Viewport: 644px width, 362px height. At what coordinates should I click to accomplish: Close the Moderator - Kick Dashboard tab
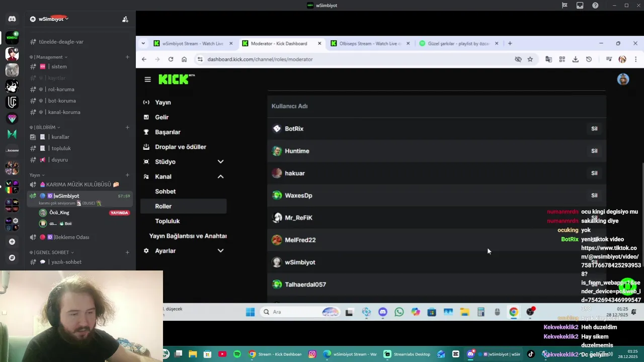[x=319, y=44]
